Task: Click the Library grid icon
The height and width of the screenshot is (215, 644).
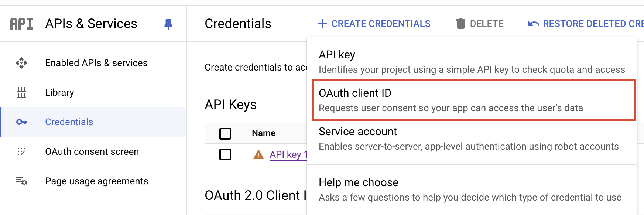Action: (21, 92)
